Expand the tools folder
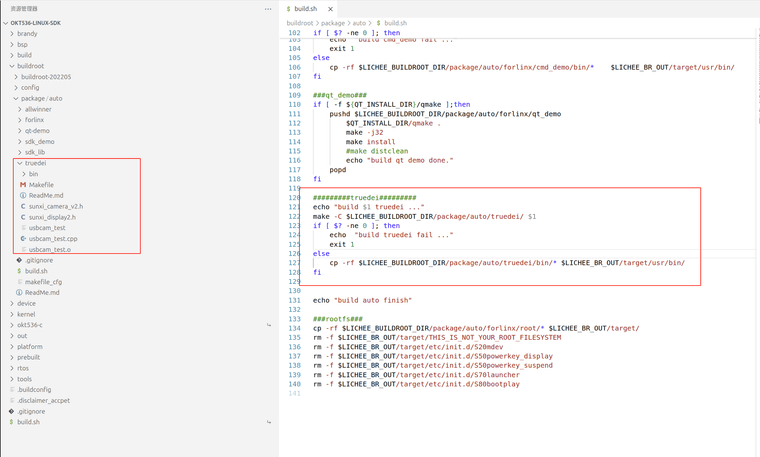760x457 pixels. 20,379
